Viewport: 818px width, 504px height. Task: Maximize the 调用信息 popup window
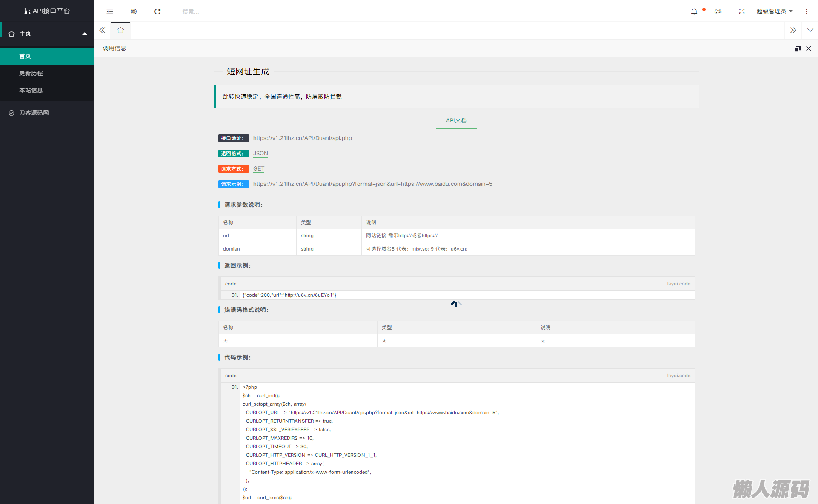coord(797,48)
